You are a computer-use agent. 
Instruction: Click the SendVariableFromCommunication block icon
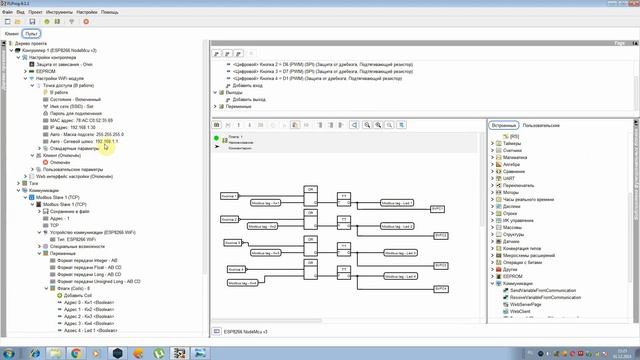click(506, 291)
